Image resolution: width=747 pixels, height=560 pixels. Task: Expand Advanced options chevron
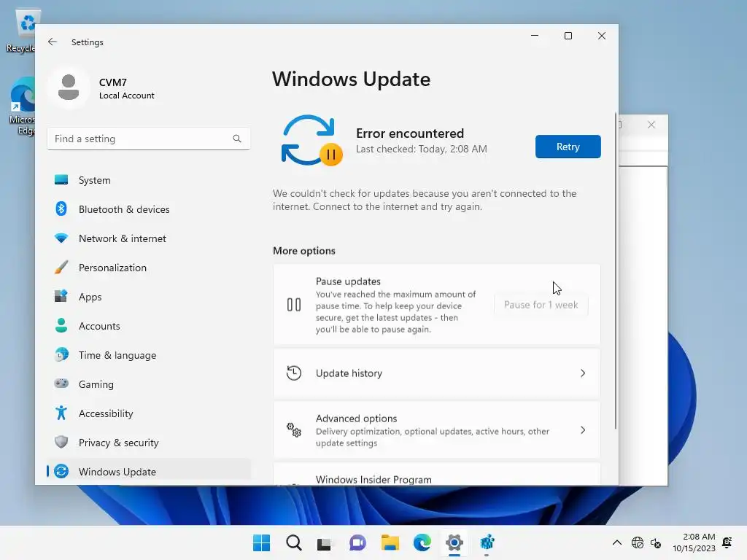[583, 430]
